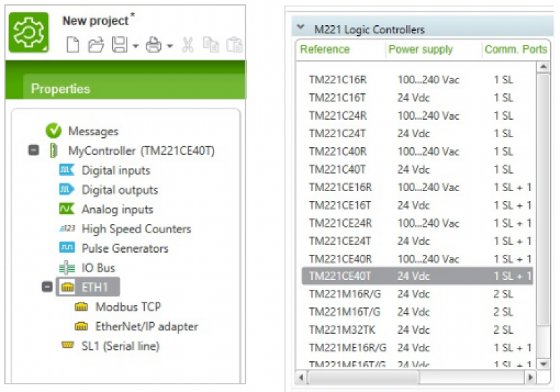Open the Messages tree entry
Viewport: 560px width, 392px height.
[x=93, y=132]
